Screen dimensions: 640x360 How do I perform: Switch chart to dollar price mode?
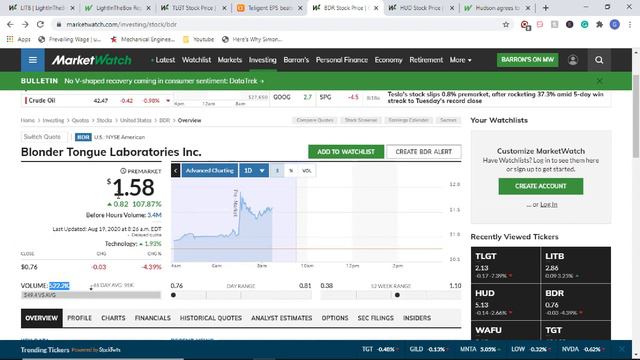click(x=277, y=171)
